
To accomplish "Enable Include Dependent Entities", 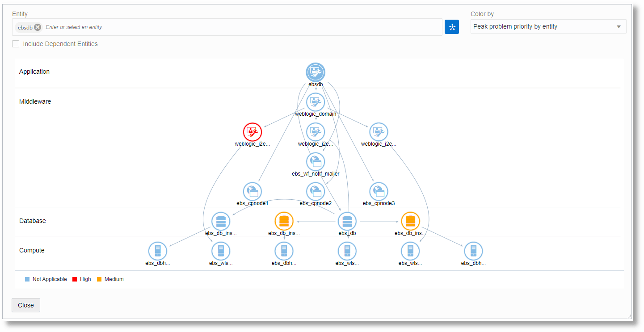I will (16, 44).
